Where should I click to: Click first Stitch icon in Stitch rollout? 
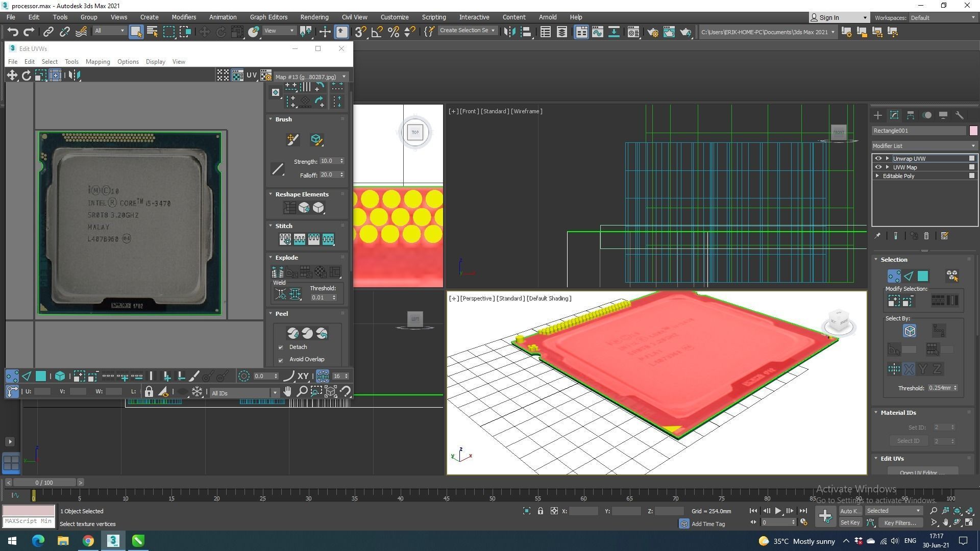(x=285, y=239)
